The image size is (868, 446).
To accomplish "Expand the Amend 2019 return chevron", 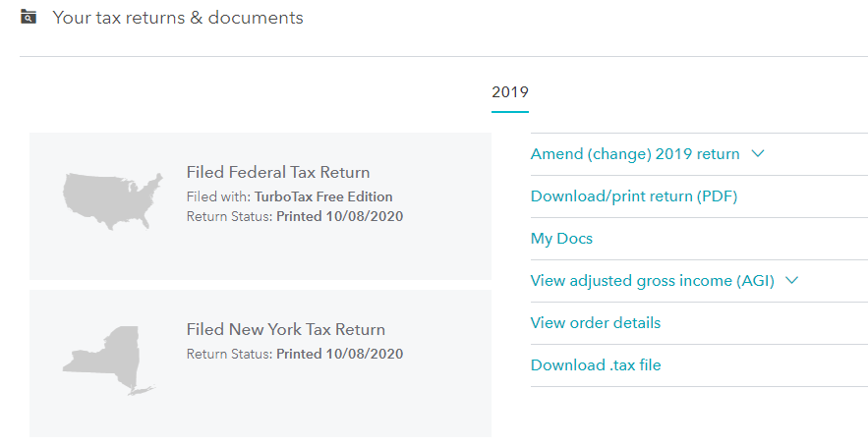I will [x=757, y=154].
